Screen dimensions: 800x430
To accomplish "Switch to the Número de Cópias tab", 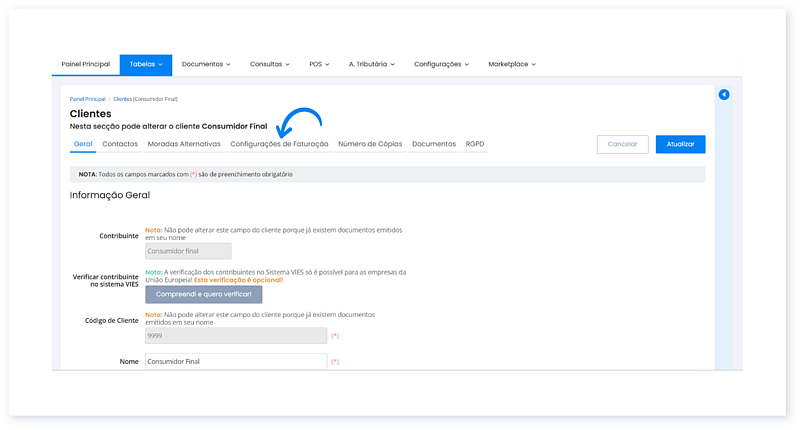I will coord(370,144).
